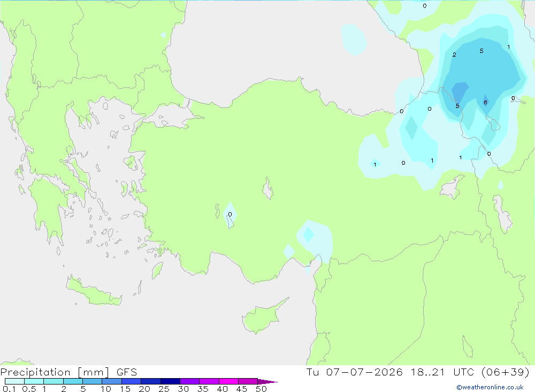Click the date "Tu 07-07-2026"

click(x=354, y=372)
